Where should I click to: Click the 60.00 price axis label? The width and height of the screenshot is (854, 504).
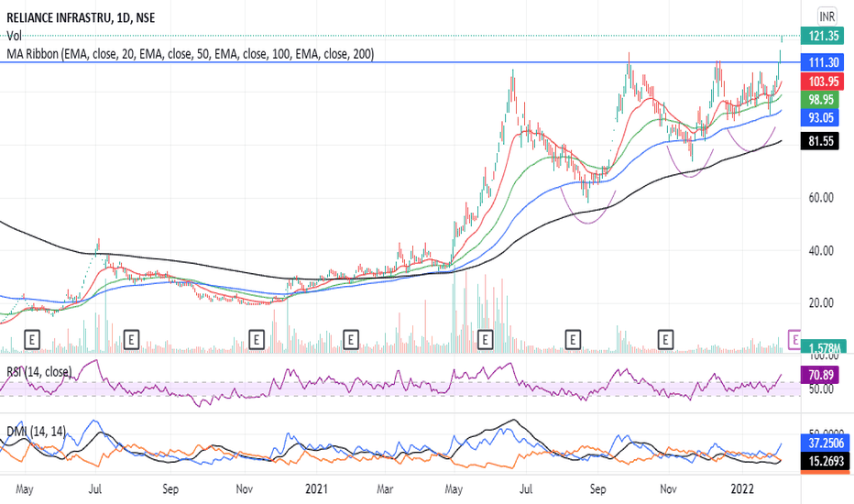[x=821, y=198]
